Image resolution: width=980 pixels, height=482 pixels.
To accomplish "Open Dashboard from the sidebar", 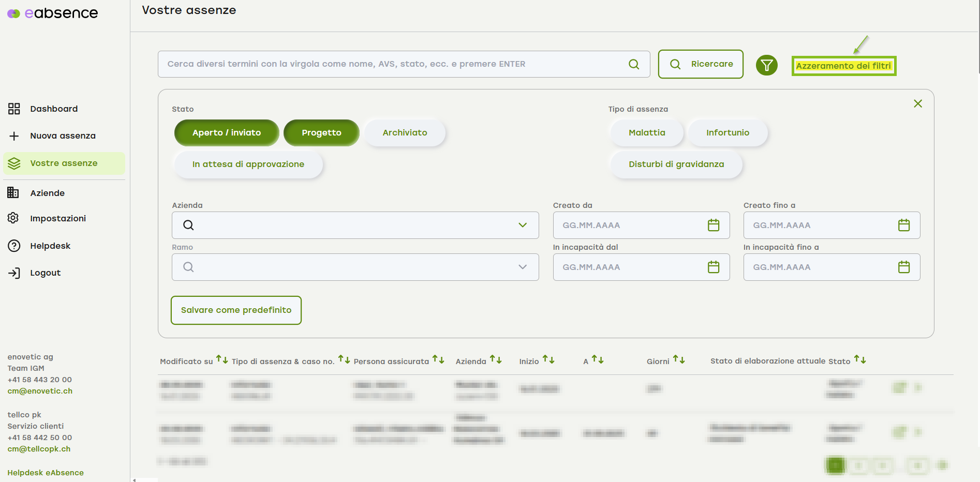I will click(x=54, y=109).
